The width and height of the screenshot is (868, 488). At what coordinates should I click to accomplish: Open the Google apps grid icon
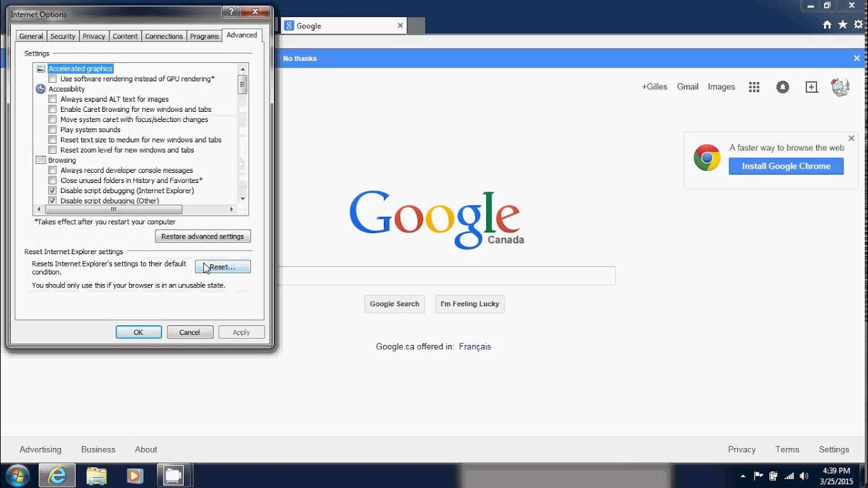(x=754, y=87)
